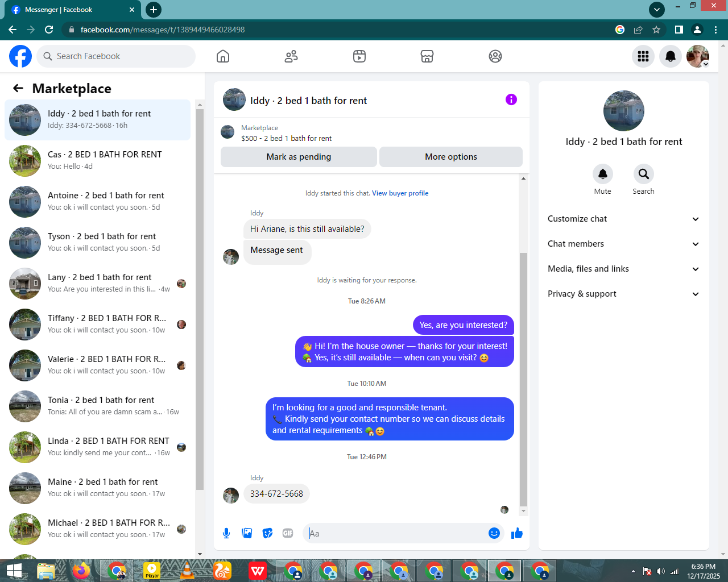
Task: Open View buyer profile link
Action: pos(400,193)
